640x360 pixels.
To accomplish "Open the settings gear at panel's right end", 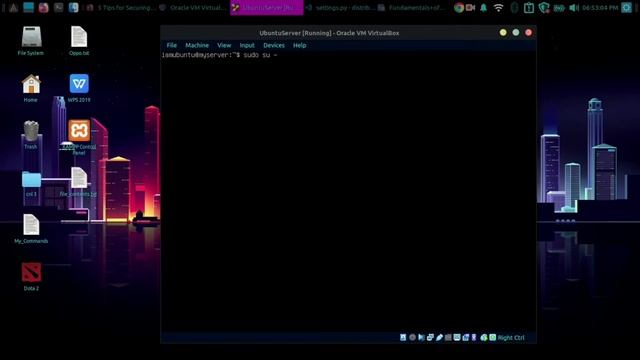I will coord(627,7).
